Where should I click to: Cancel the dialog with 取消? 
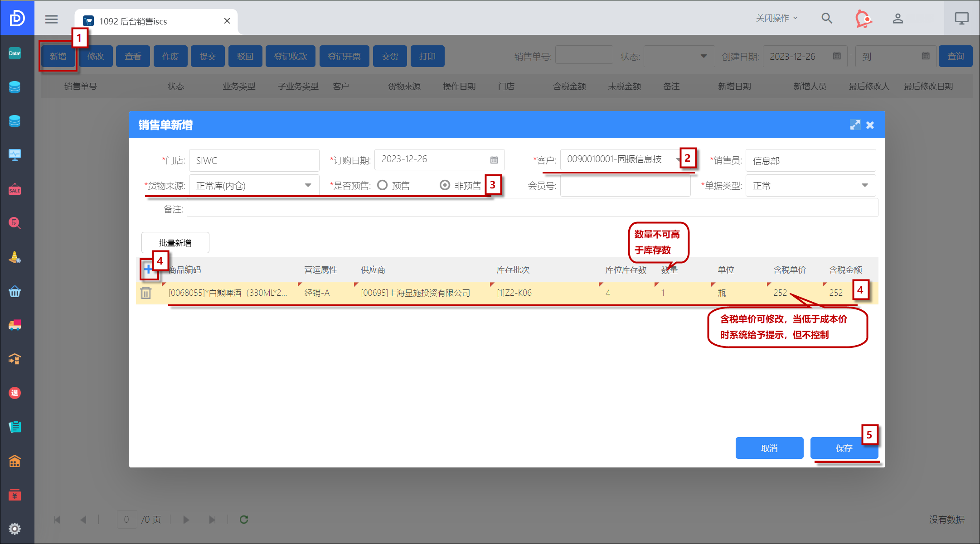[770, 448]
